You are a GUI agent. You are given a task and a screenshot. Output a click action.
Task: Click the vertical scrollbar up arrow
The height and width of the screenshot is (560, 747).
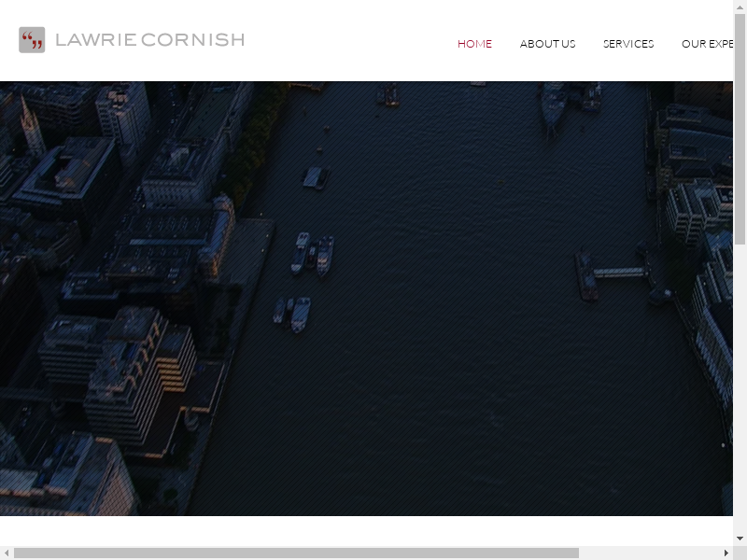(740, 7)
